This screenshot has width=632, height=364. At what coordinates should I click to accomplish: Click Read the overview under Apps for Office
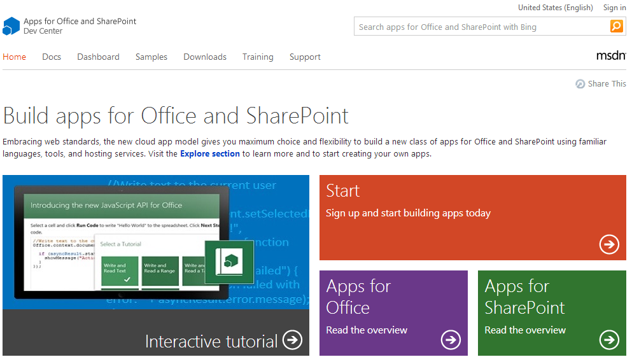[367, 330]
